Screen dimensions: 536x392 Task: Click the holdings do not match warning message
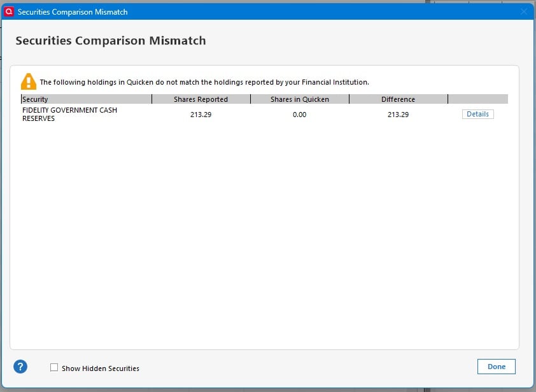pyautogui.click(x=204, y=82)
